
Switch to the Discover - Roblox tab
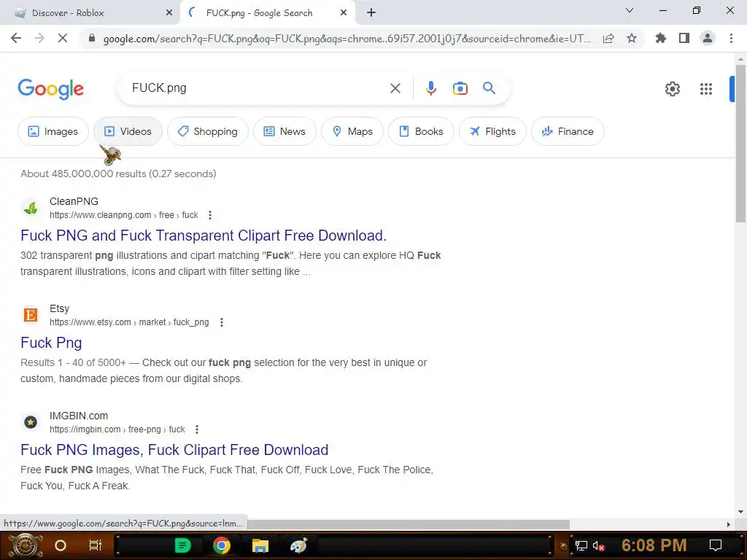(x=90, y=13)
